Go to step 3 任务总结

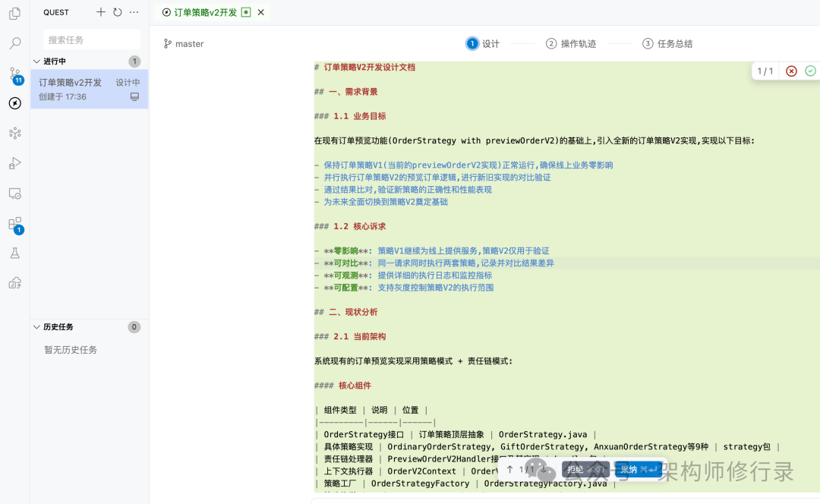pos(667,43)
